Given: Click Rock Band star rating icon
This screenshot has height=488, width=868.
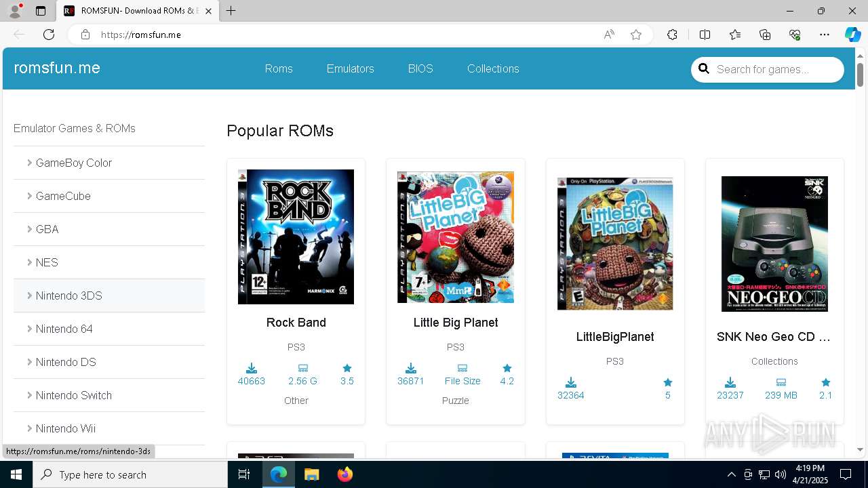Looking at the screenshot, I should click(x=347, y=368).
